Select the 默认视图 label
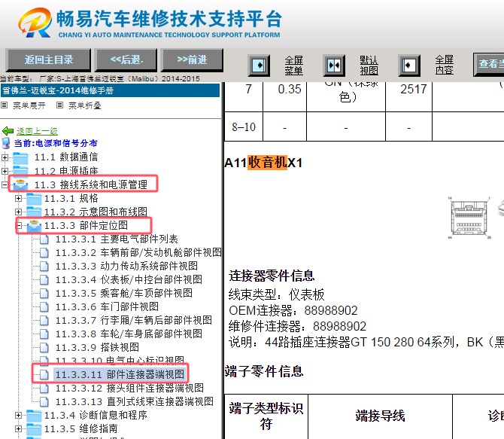The height and width of the screenshot is (439, 504). click(369, 66)
